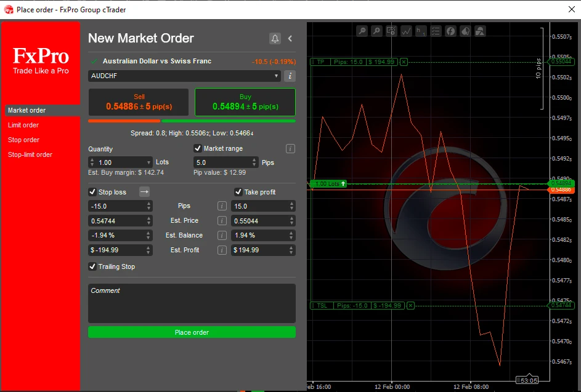The image size is (581, 392).
Task: Disable the Stop loss checkbox
Action: [92, 191]
